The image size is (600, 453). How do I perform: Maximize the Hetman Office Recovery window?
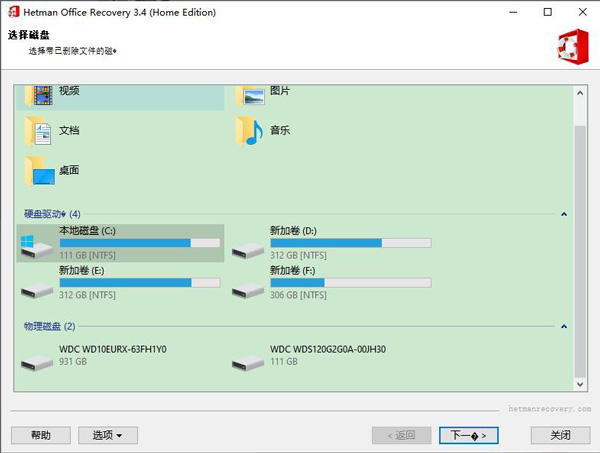click(548, 12)
